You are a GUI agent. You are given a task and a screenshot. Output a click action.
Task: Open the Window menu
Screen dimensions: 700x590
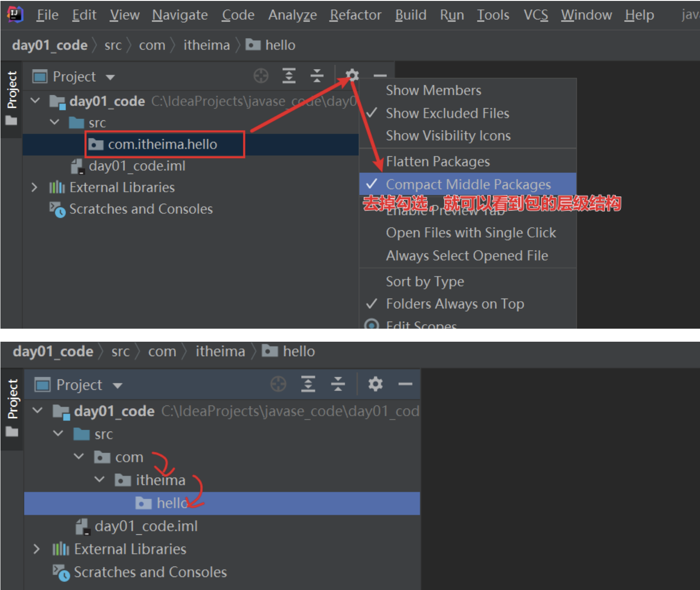(x=586, y=15)
